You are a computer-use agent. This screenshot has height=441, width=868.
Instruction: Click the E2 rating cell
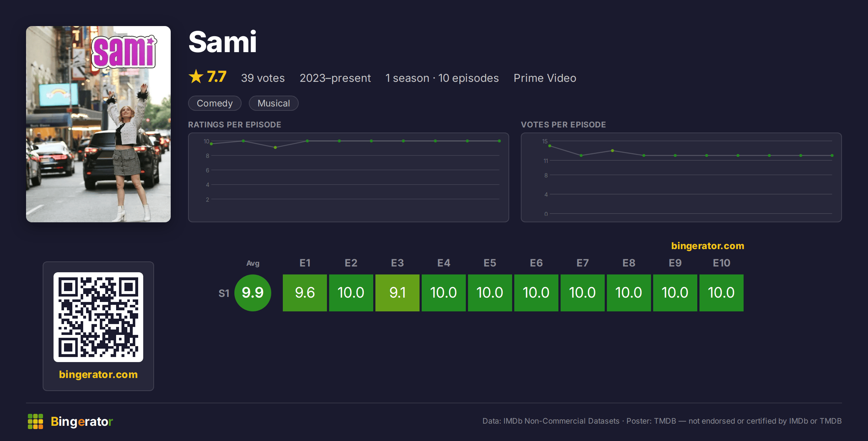click(351, 293)
